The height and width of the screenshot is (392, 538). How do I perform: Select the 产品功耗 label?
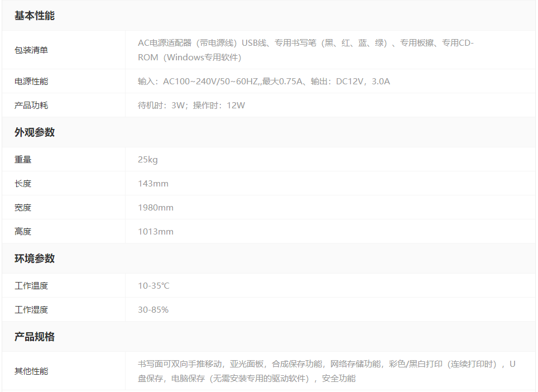(x=31, y=106)
